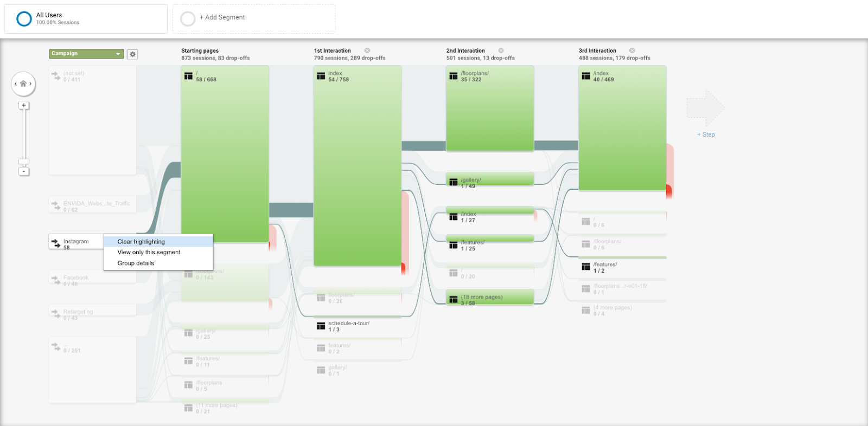The image size is (868, 426).
Task: Click the home icon on the pan control
Action: pos(23,84)
